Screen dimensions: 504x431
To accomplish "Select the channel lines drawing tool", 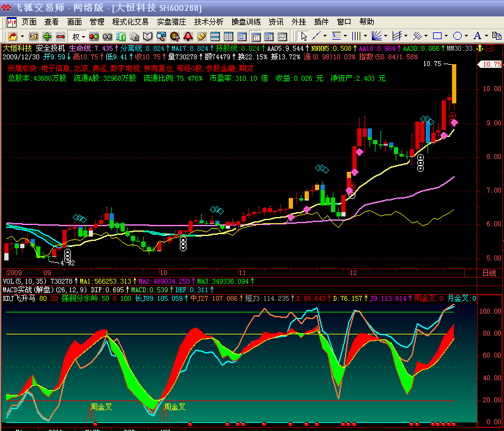I will [397, 36].
